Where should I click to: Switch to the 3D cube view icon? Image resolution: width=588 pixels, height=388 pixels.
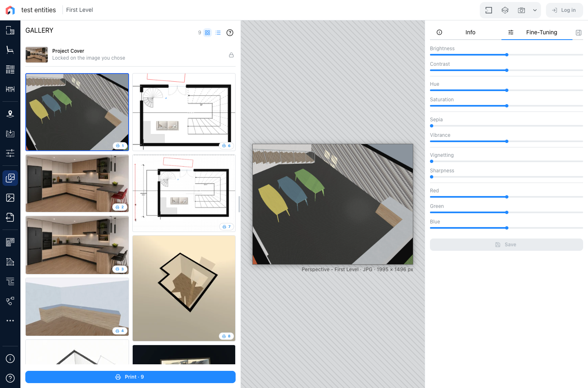pyautogui.click(x=505, y=10)
